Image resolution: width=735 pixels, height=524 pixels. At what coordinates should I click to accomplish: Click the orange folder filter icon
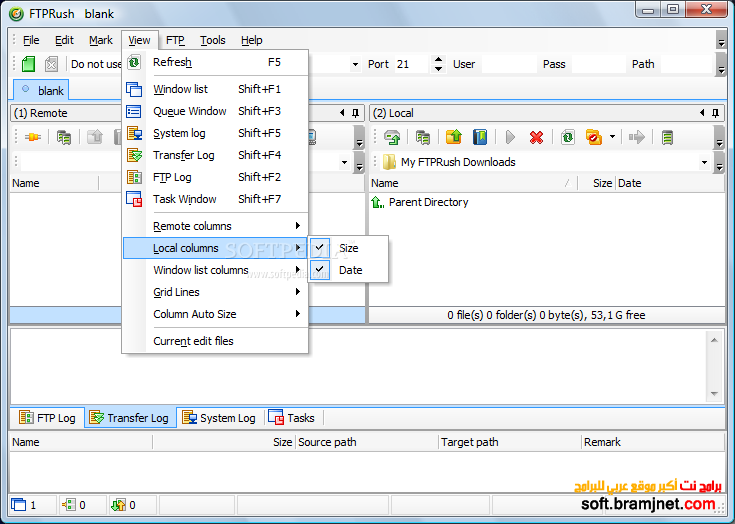(x=594, y=137)
